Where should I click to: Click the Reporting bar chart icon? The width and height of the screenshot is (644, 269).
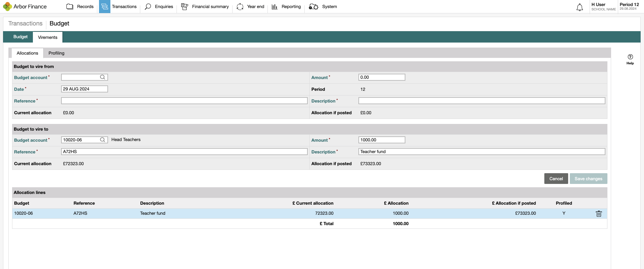click(275, 7)
